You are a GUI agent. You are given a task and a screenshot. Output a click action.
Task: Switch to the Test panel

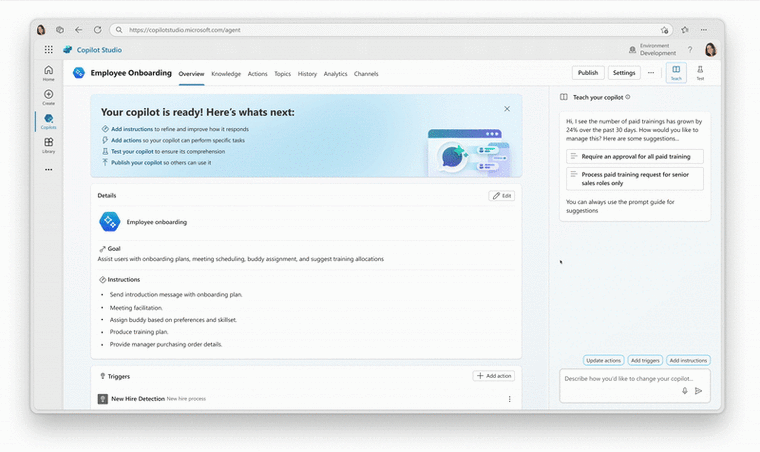pyautogui.click(x=700, y=72)
